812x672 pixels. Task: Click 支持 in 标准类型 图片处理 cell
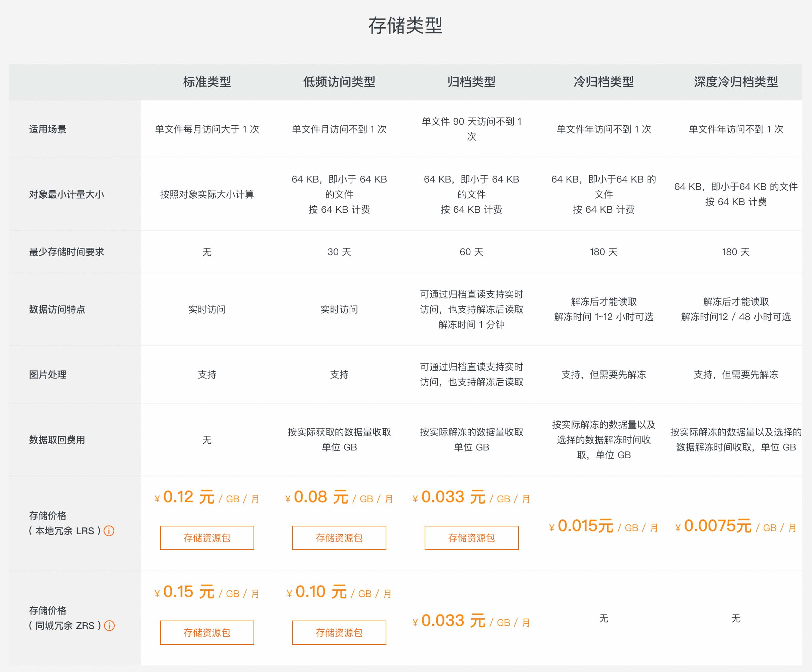[207, 375]
